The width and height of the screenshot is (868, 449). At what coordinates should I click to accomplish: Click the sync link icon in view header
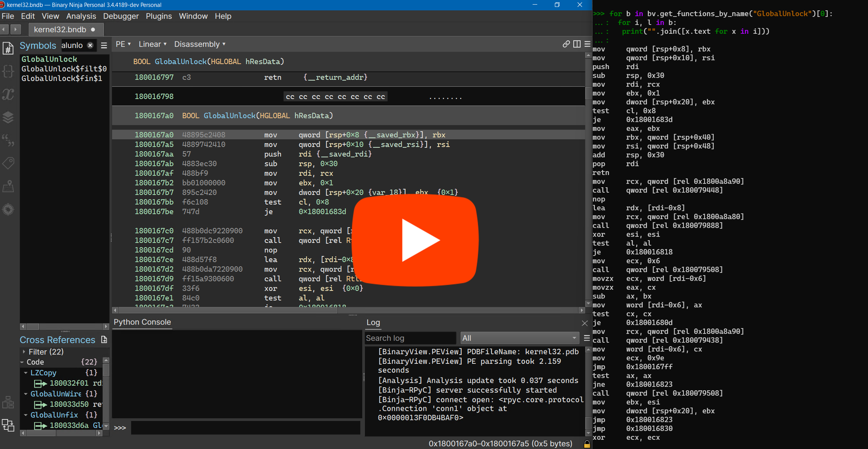pos(566,44)
